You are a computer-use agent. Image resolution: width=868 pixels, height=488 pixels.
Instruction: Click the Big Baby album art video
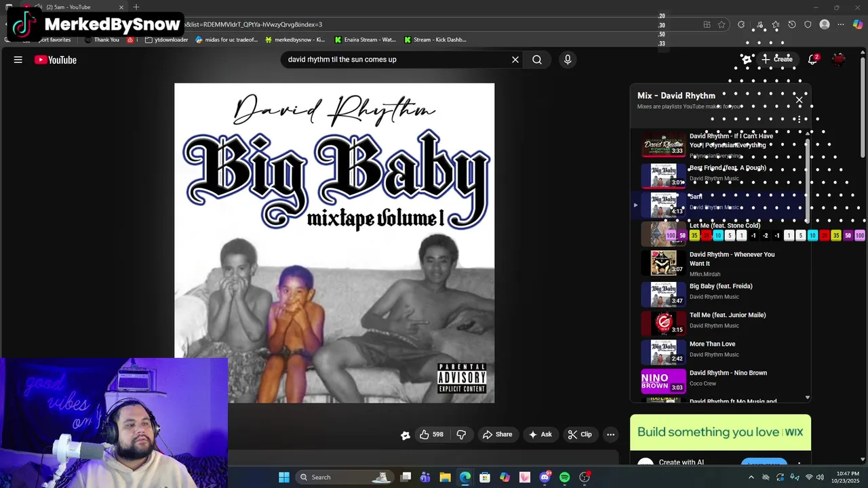coord(334,243)
